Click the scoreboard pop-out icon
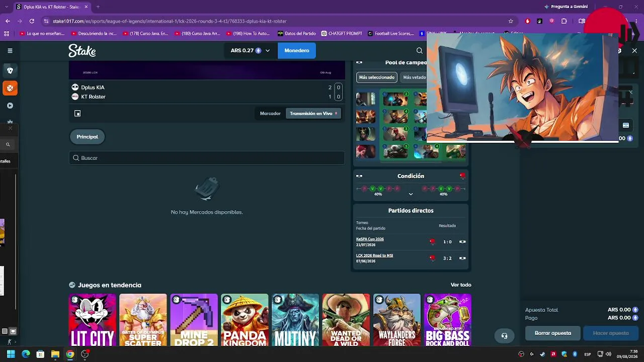Image resolution: width=644 pixels, height=362 pixels. pyautogui.click(x=77, y=114)
